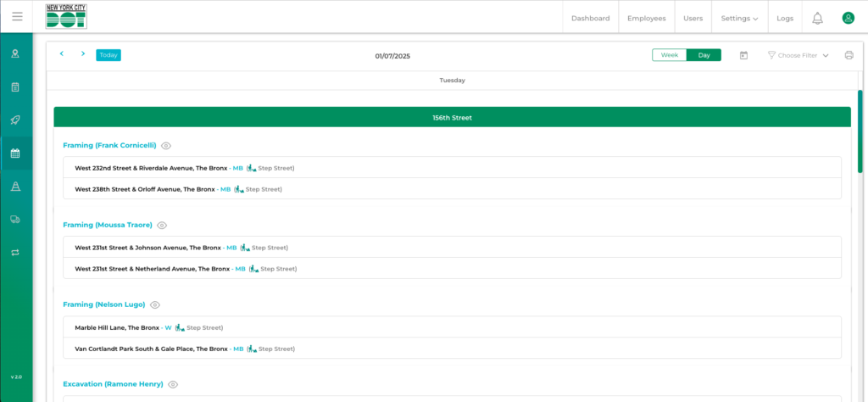Expand the Settings dropdown
868x402 pixels.
739,18
